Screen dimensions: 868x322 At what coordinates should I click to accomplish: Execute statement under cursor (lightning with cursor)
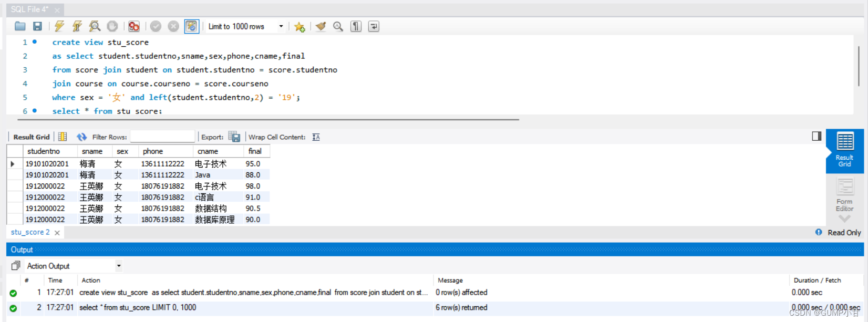click(x=77, y=26)
